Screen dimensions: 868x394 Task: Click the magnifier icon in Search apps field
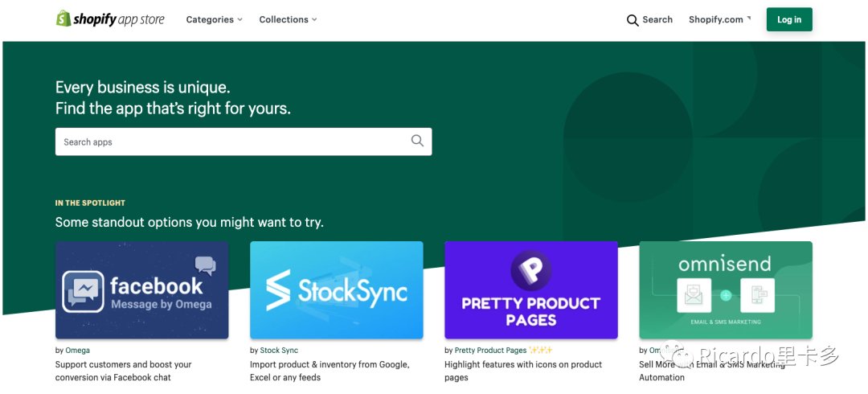[417, 141]
